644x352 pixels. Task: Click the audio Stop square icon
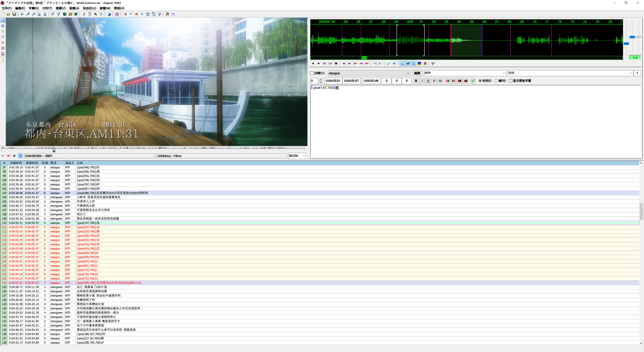point(336,64)
